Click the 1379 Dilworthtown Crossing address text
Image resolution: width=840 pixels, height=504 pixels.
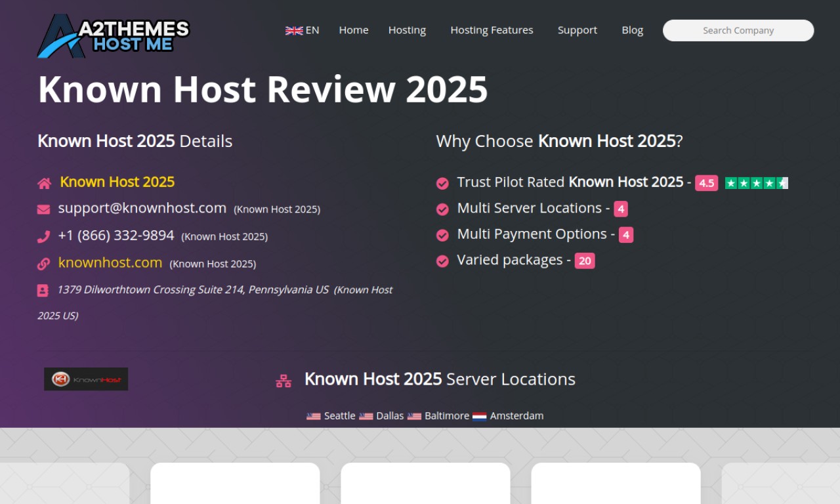193,289
